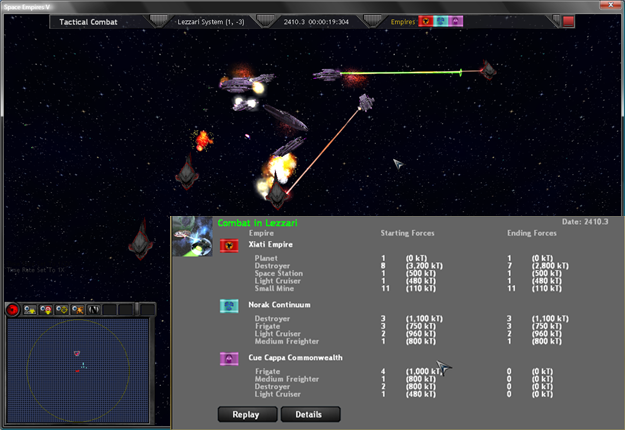Click the Xiati Empire flag in combat report
The image size is (625, 430).
tap(229, 246)
